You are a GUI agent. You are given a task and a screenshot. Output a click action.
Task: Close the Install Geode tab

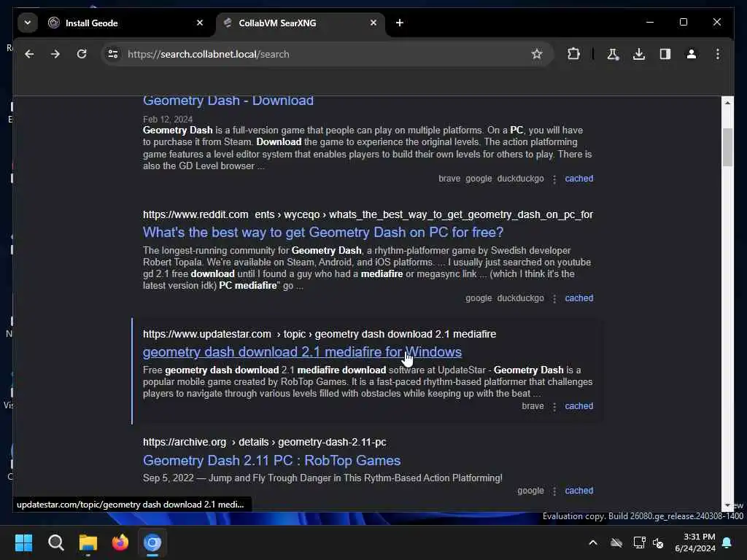click(x=200, y=23)
